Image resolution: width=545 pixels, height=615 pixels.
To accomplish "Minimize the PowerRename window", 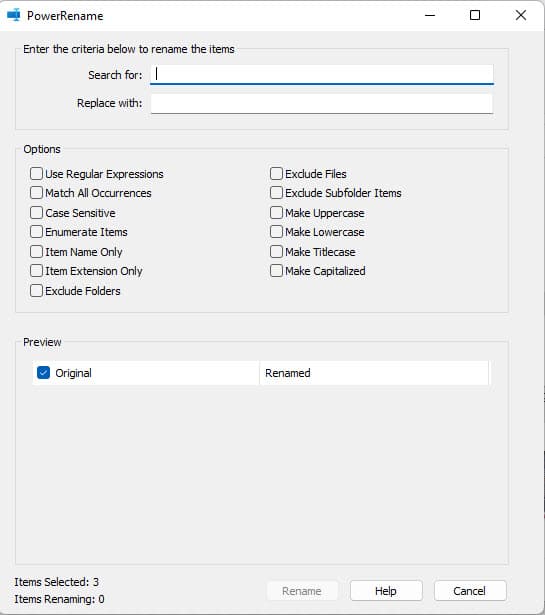I will (430, 16).
